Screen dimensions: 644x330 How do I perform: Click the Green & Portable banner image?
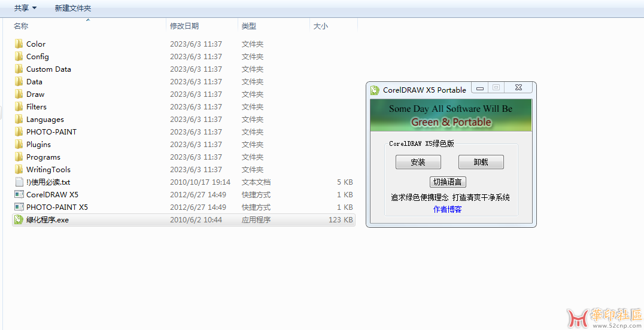click(451, 115)
